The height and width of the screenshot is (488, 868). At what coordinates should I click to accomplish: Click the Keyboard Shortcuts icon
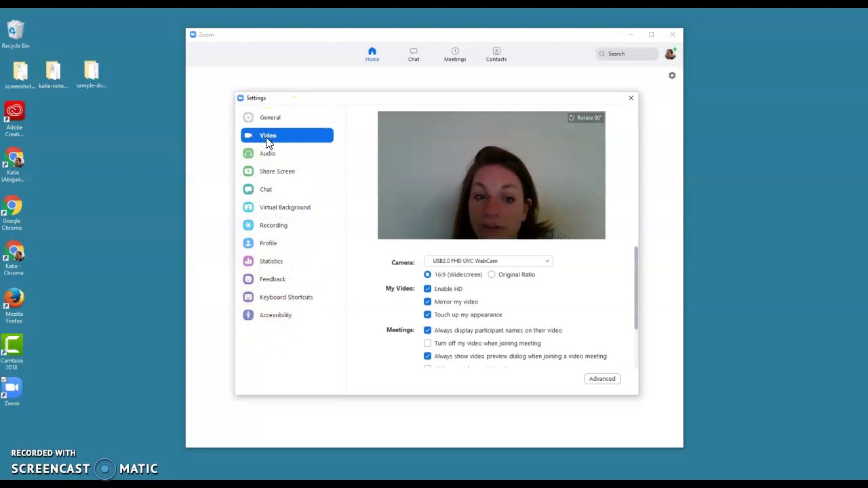click(x=248, y=297)
